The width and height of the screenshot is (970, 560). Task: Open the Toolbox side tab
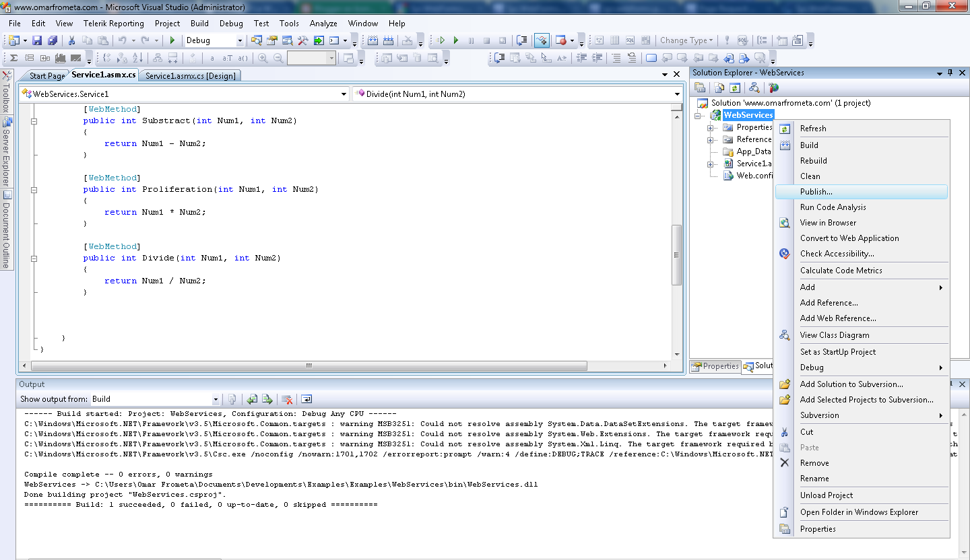(7, 92)
